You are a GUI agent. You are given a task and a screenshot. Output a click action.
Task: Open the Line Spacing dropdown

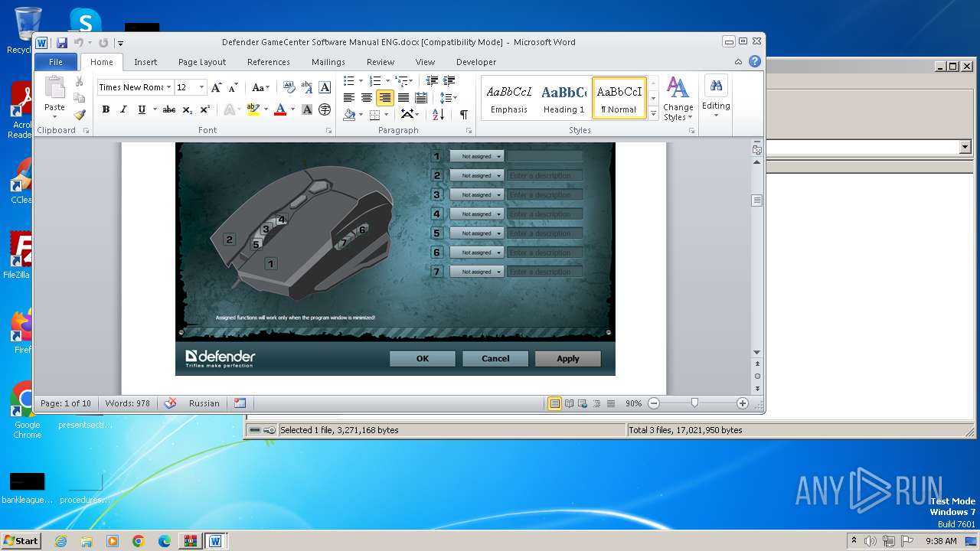coord(448,97)
